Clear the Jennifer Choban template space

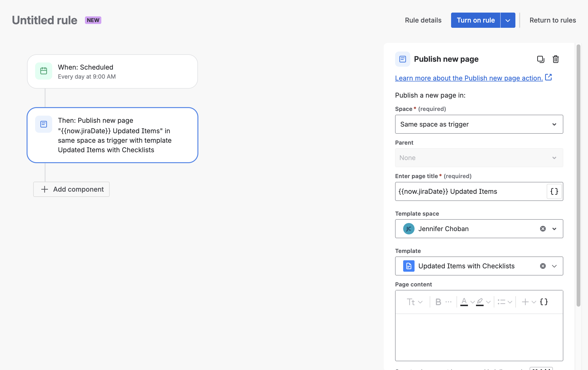point(543,229)
